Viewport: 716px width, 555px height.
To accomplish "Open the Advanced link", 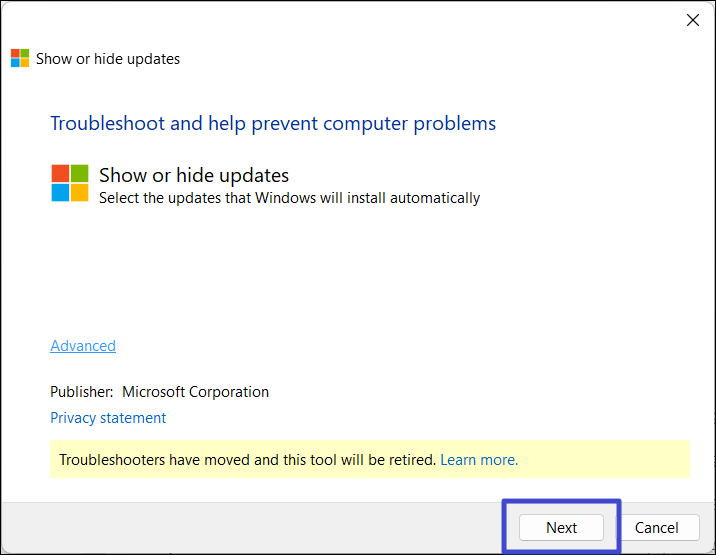I will [x=83, y=346].
